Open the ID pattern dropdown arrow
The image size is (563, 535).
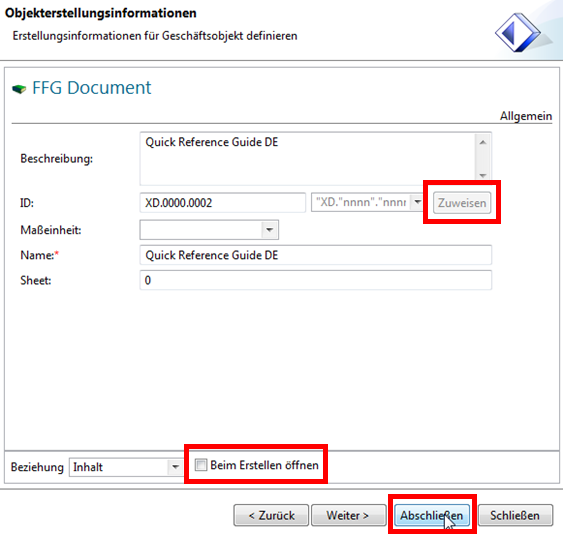(x=417, y=202)
